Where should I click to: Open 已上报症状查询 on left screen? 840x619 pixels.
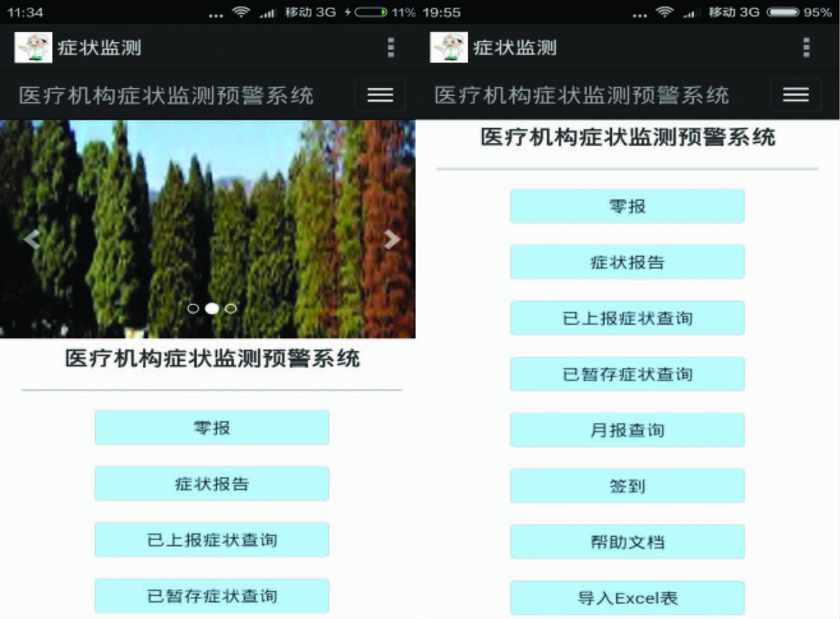pos(212,540)
